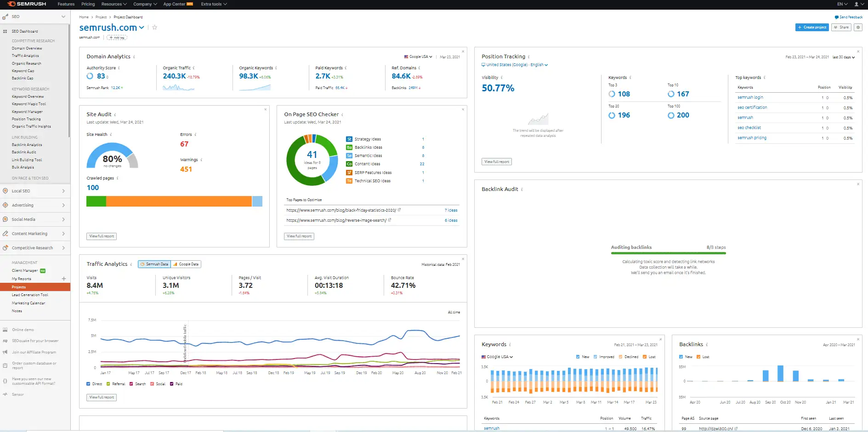The width and height of the screenshot is (868, 432).
Task: Close the Traffic Analytics widget
Action: (463, 259)
